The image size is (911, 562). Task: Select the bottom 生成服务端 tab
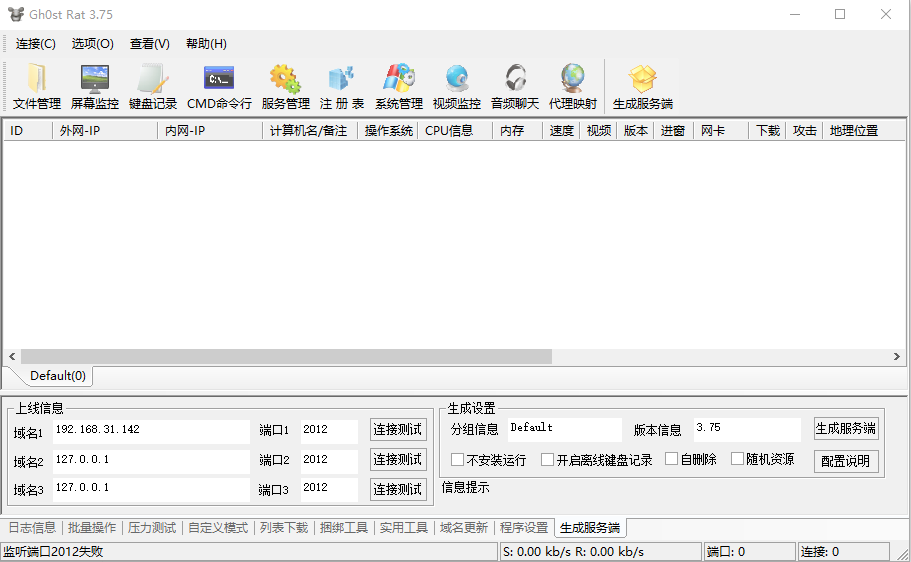click(x=590, y=528)
